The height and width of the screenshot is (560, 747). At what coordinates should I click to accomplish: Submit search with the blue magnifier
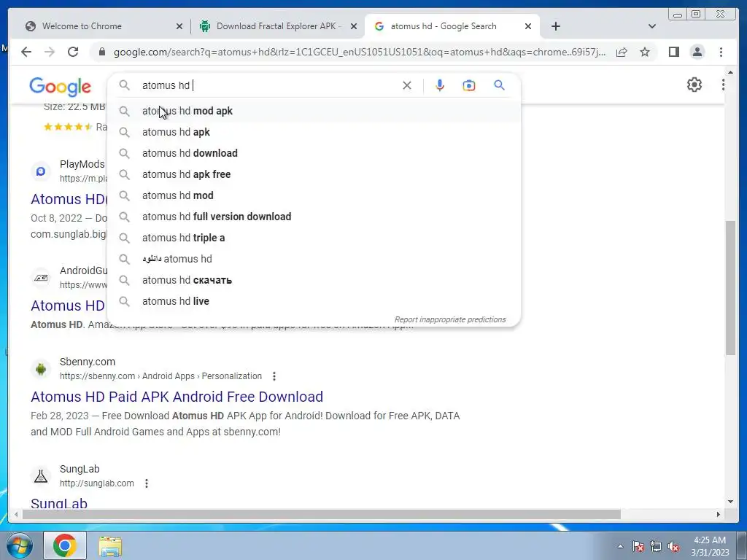[499, 85]
